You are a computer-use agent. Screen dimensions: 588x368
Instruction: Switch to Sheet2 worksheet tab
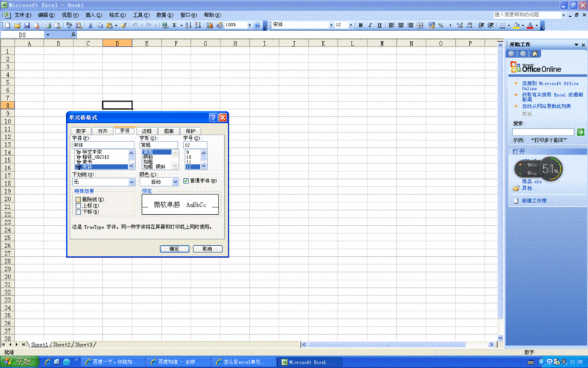[62, 344]
